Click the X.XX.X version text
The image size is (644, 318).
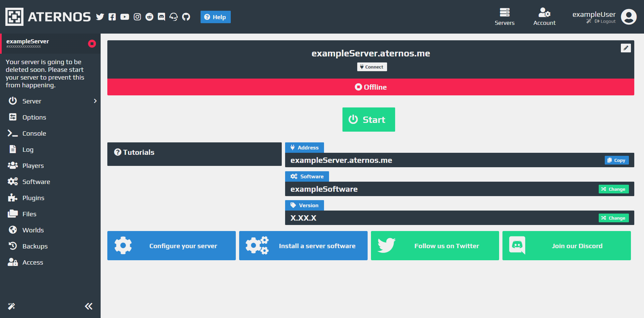[x=303, y=218]
